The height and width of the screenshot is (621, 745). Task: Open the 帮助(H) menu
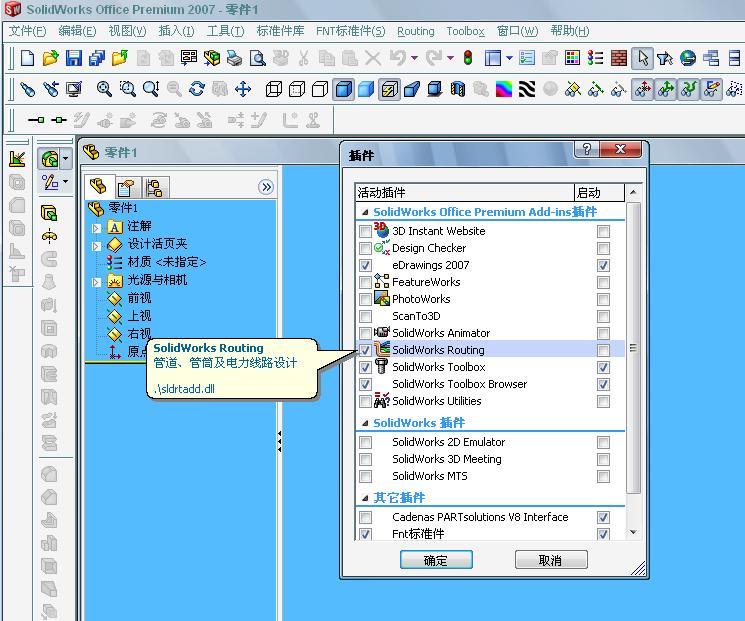(570, 31)
